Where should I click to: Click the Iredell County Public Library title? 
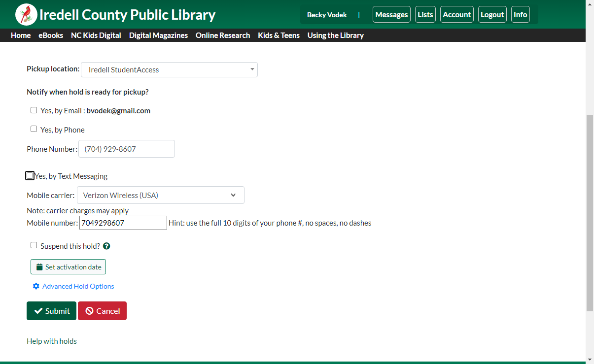[127, 15]
